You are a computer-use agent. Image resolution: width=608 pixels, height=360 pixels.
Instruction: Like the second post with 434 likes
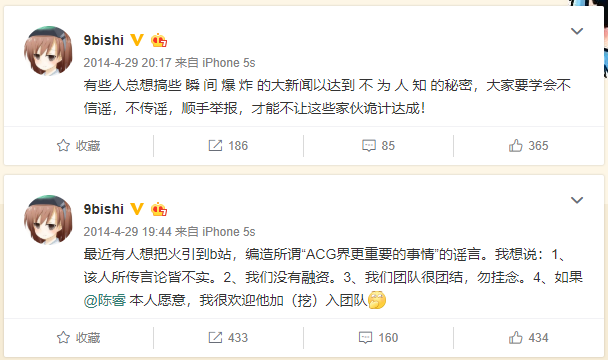point(515,338)
